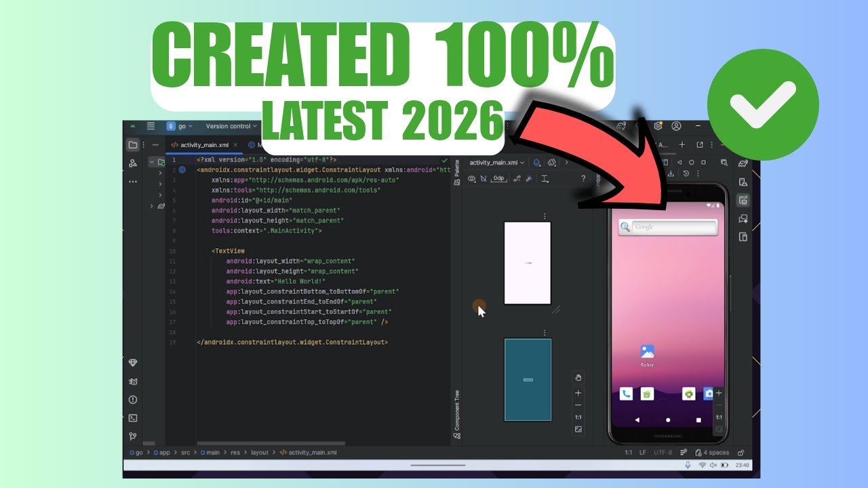Open the UTF-8 encoding selector

tap(663, 453)
